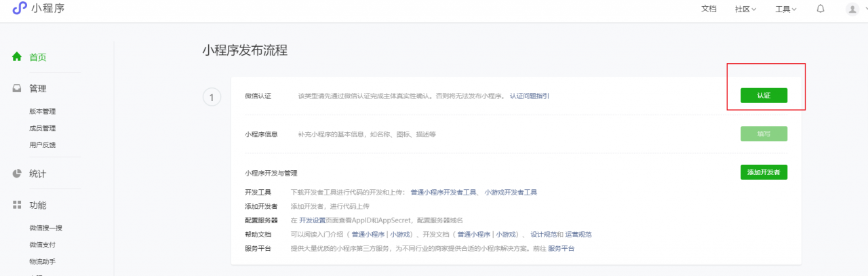The image size is (868, 276).
Task: Open 微信搜一搜 in the sidebar
Action: tap(45, 228)
